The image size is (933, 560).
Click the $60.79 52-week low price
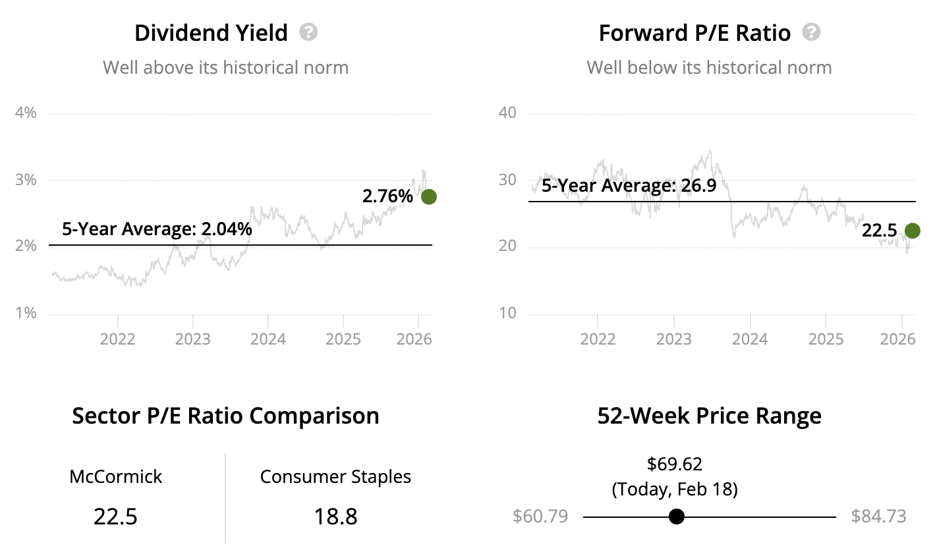(540, 517)
